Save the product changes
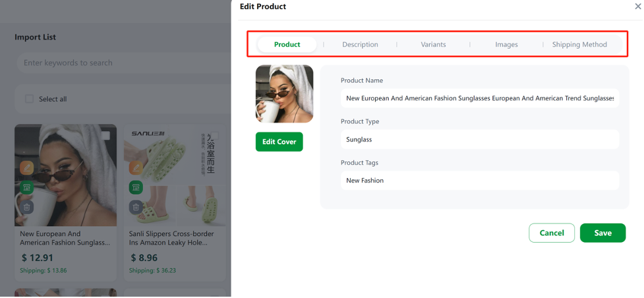The image size is (644, 298). [x=603, y=233]
